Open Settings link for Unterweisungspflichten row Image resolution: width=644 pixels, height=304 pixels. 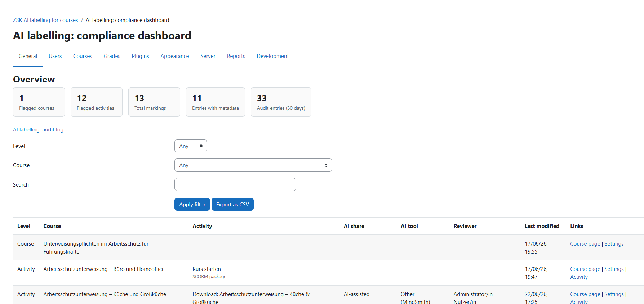pos(614,244)
